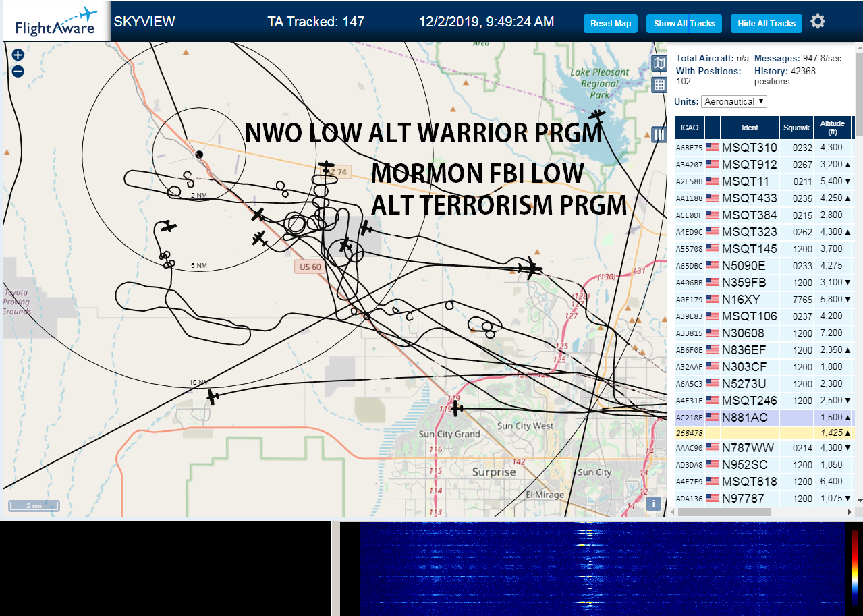Viewport: 863px width, 616px height.
Task: Select the highlighted N881AC aircraft row
Action: (x=765, y=417)
